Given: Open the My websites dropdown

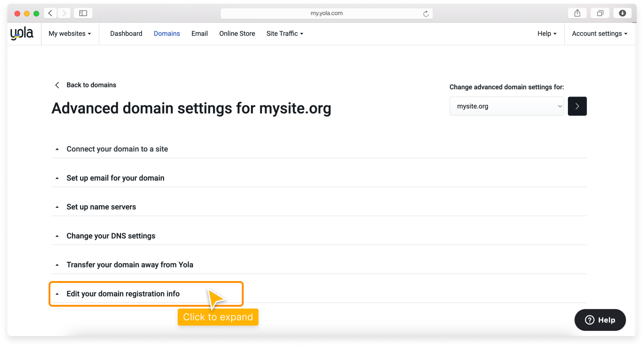Looking at the screenshot, I should pos(70,33).
